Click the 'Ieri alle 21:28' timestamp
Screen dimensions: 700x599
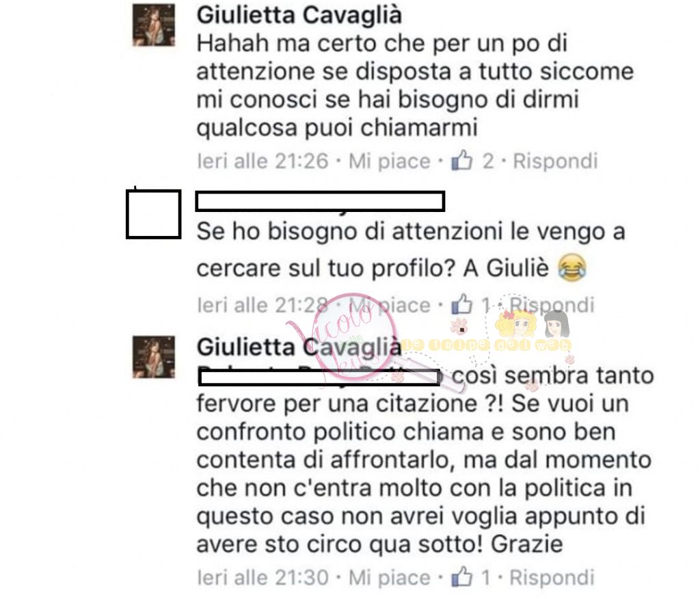point(262,305)
